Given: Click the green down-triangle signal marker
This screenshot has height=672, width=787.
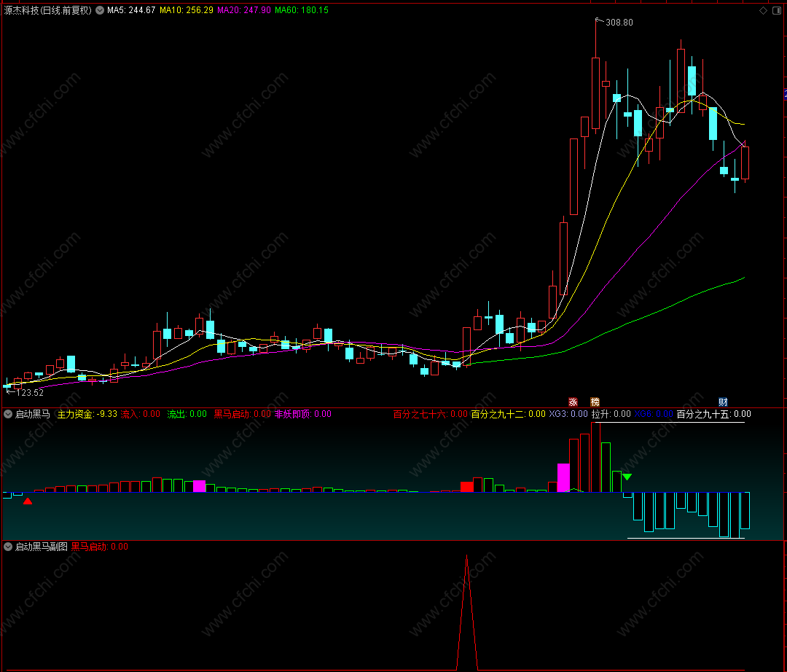Looking at the screenshot, I should click(x=627, y=477).
